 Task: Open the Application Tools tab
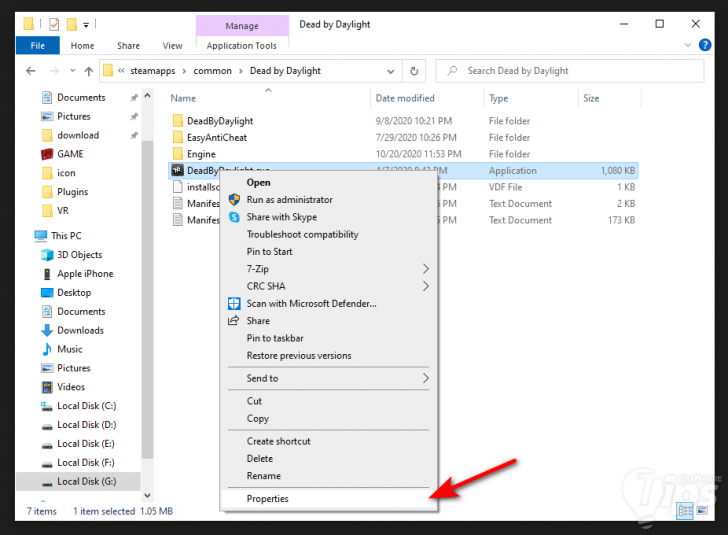click(x=241, y=46)
